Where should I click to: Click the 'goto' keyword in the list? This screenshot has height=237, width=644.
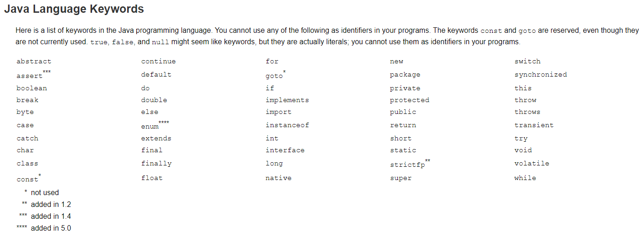coord(274,76)
